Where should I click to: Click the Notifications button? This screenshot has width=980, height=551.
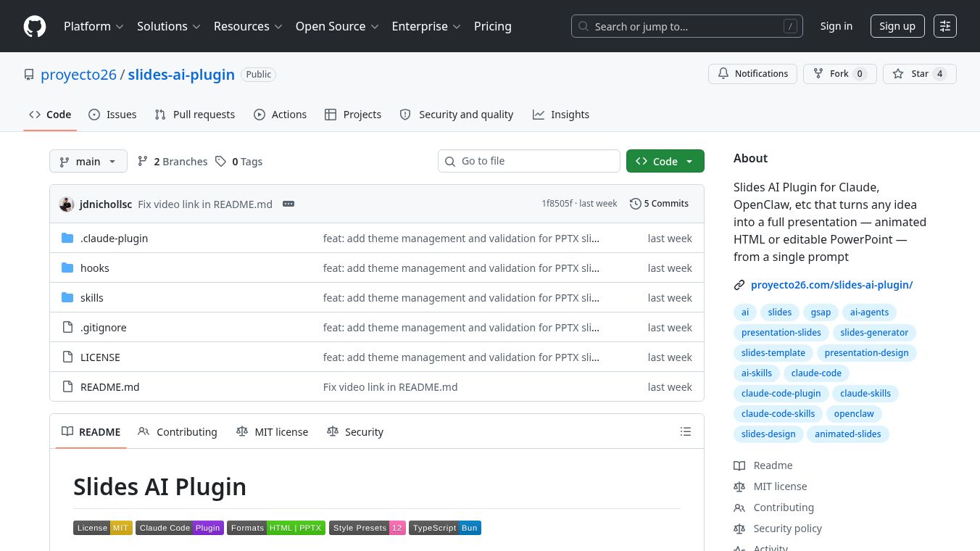click(753, 74)
